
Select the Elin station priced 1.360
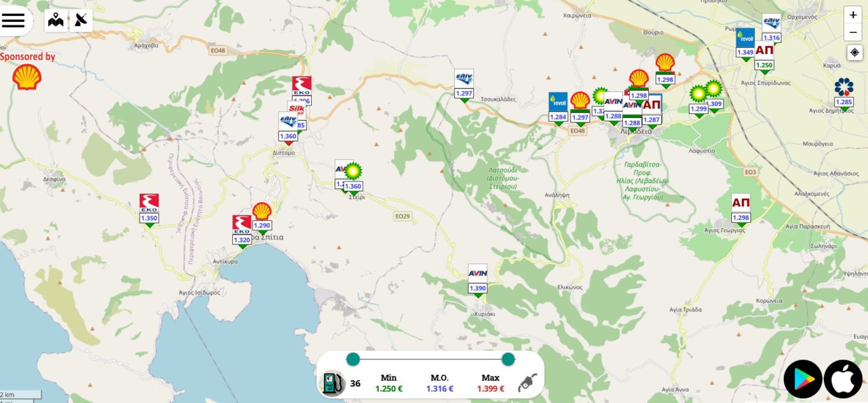(x=288, y=127)
